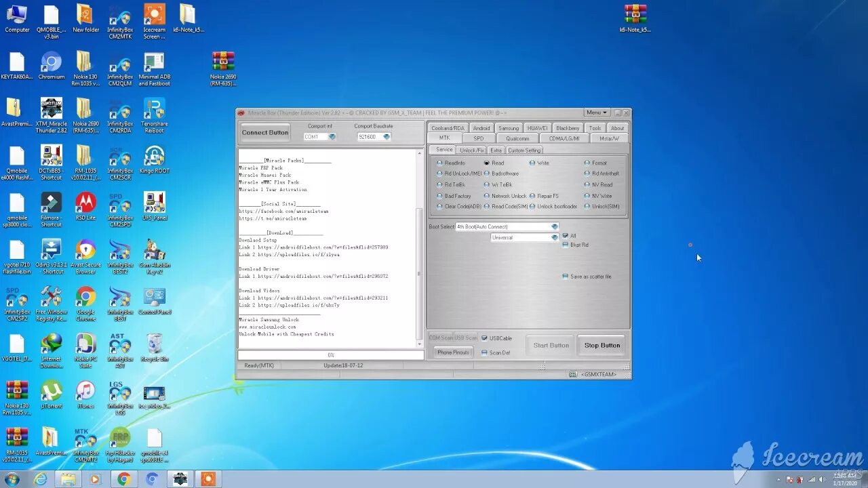Select the InfinityBox CM2SPD shortcut
The width and height of the screenshot is (868, 488).
120,209
